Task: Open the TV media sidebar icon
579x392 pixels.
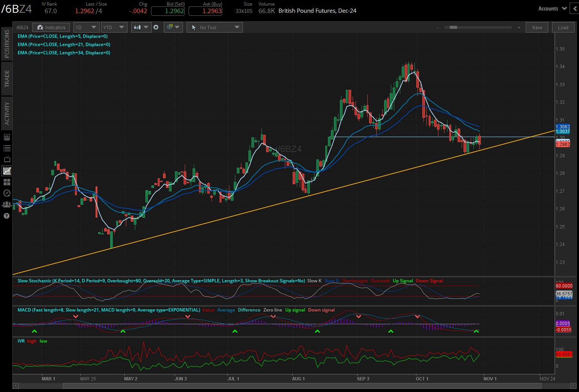Action: point(7,159)
